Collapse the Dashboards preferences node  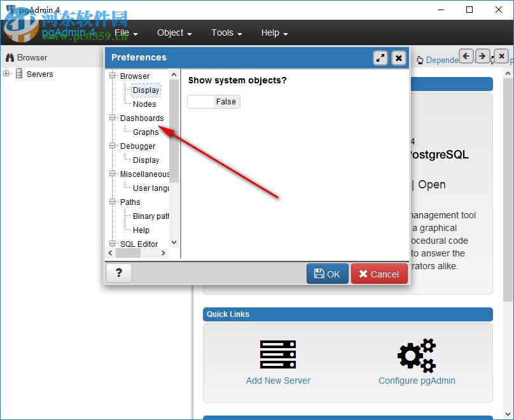click(113, 117)
